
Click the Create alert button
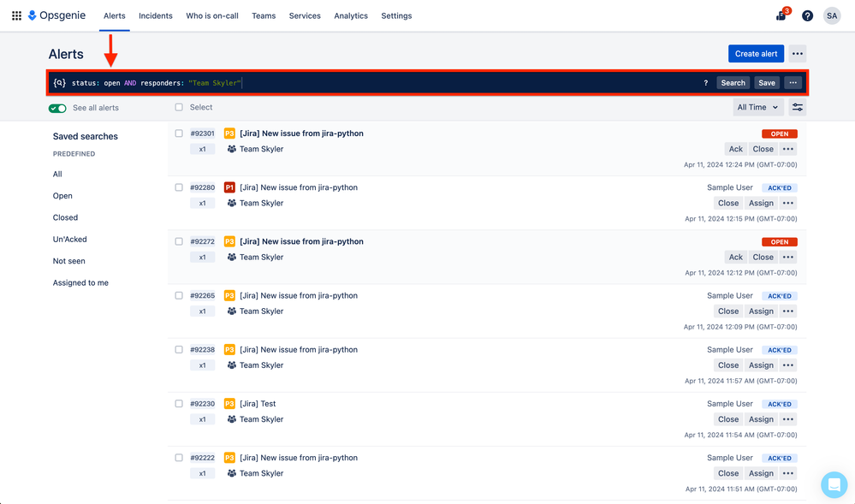click(756, 53)
